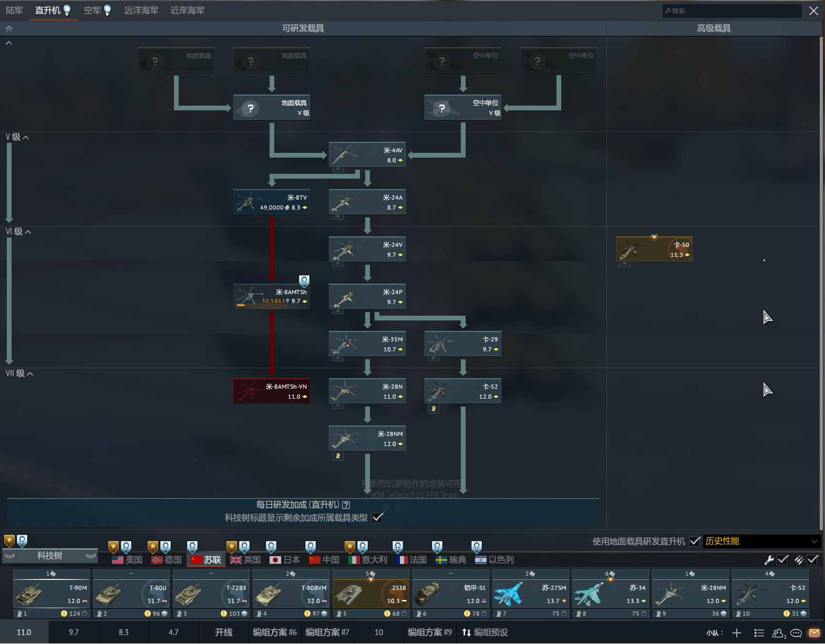Screen dimensions: 825x644
Task: Select T-80BVM in crew slot 4
Action: (291, 594)
